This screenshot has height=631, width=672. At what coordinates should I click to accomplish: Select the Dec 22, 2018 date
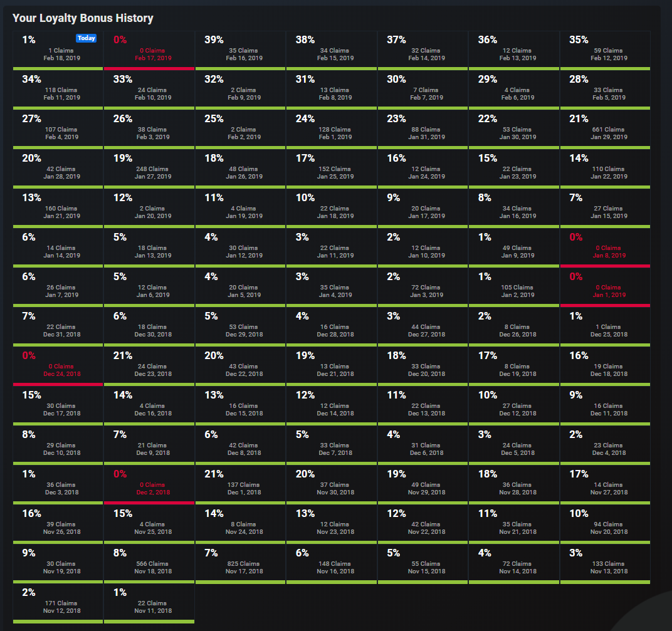[244, 373]
